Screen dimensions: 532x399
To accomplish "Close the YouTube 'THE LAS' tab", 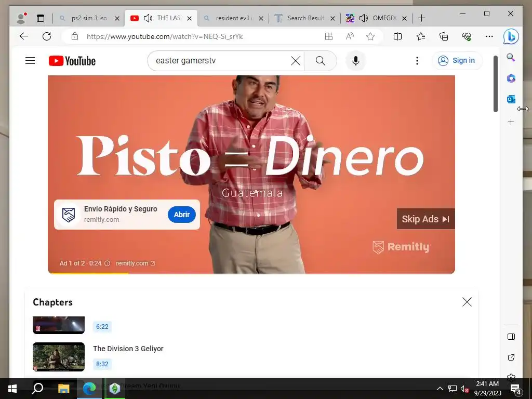I will pyautogui.click(x=189, y=18).
